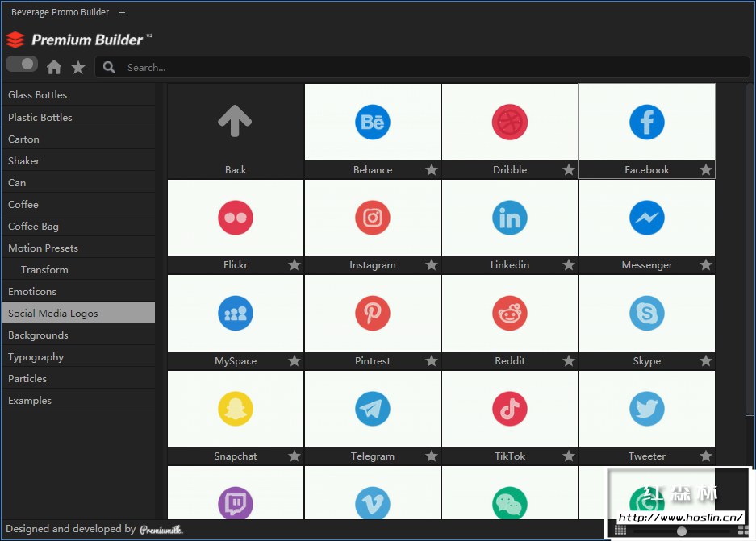The image size is (756, 541).
Task: Select the Instagram logo
Action: (372, 218)
